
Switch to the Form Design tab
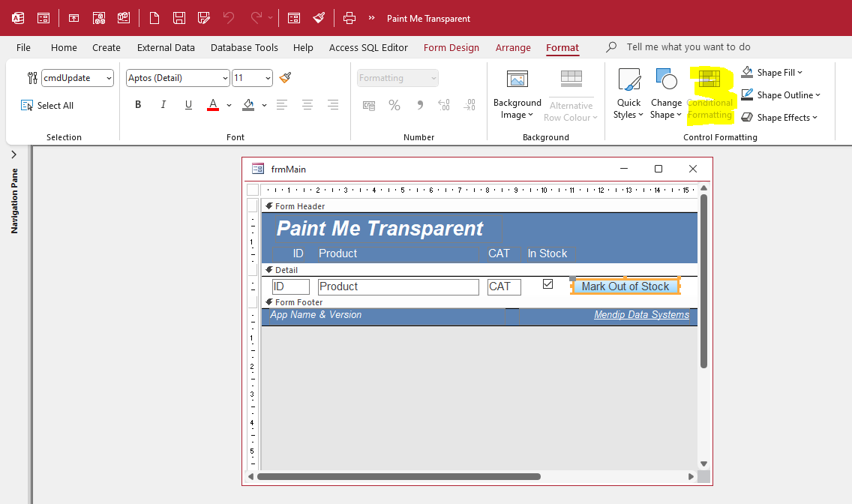pos(451,48)
